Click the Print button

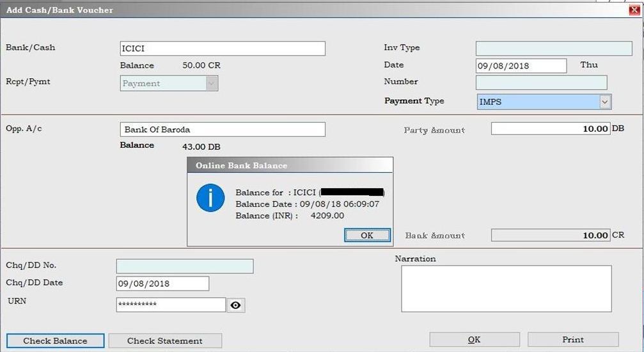click(x=572, y=339)
